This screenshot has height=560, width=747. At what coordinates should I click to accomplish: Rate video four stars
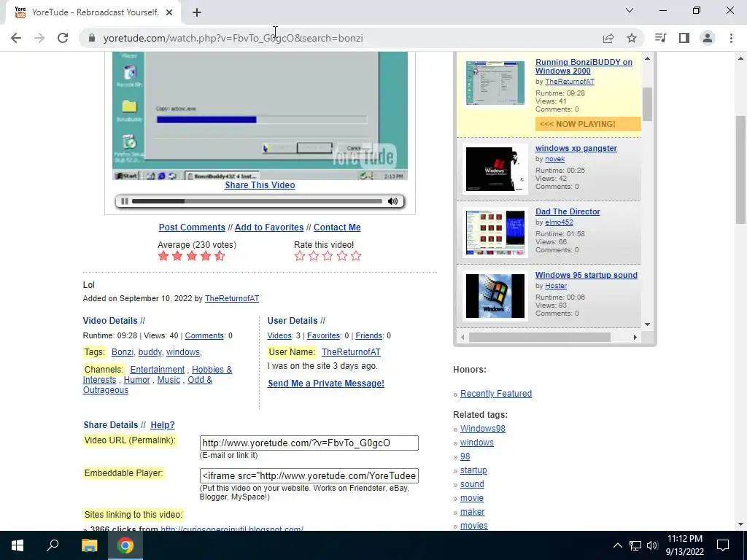tap(342, 256)
